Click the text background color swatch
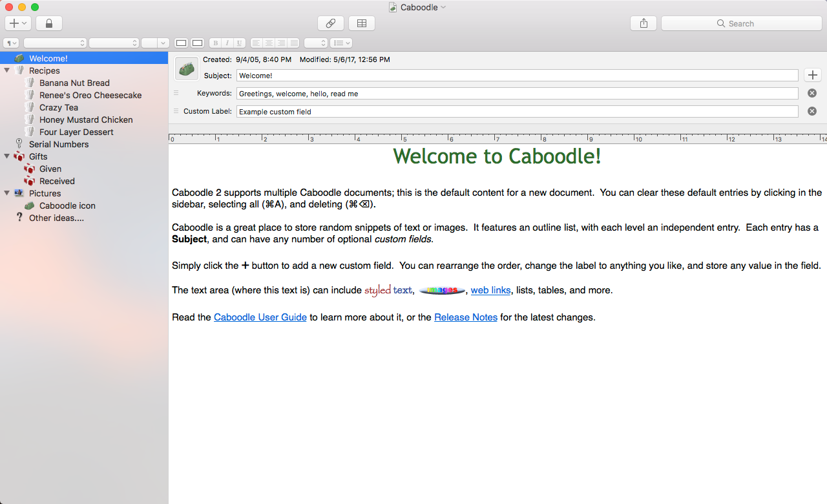 (x=197, y=43)
